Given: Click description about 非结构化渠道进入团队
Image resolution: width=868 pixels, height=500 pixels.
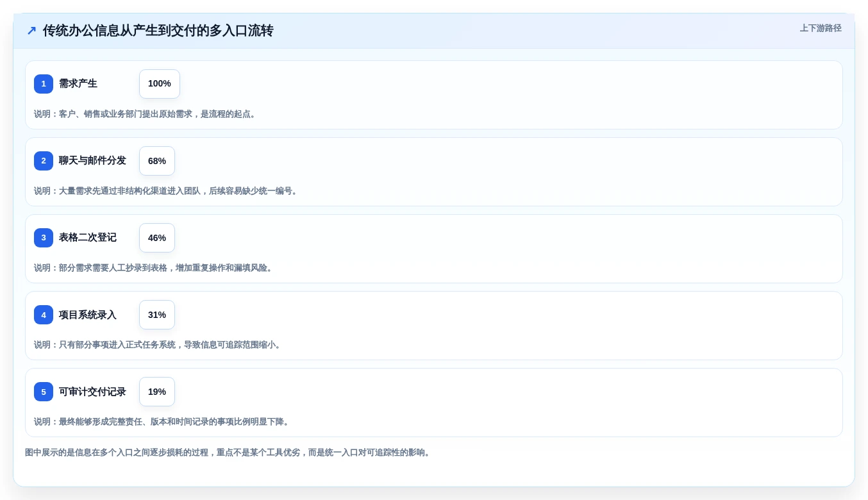Looking at the screenshot, I should coord(167,191).
